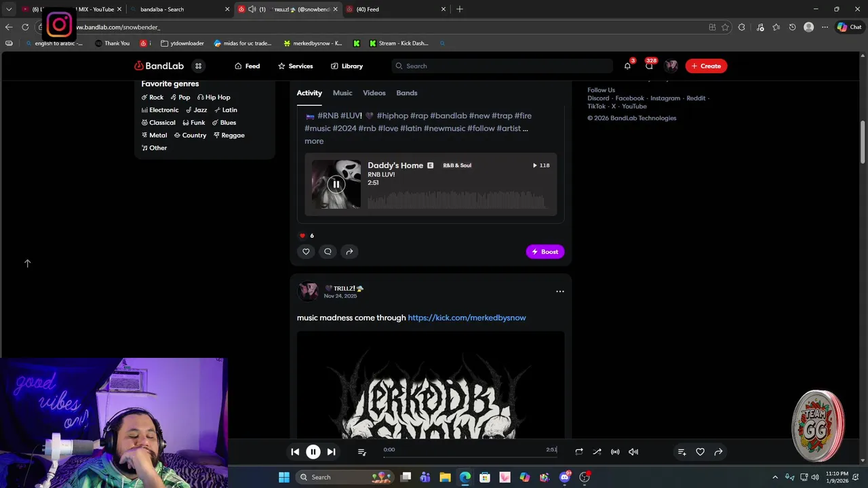Open Windows Start menu
The height and width of the screenshot is (488, 868).
284,477
